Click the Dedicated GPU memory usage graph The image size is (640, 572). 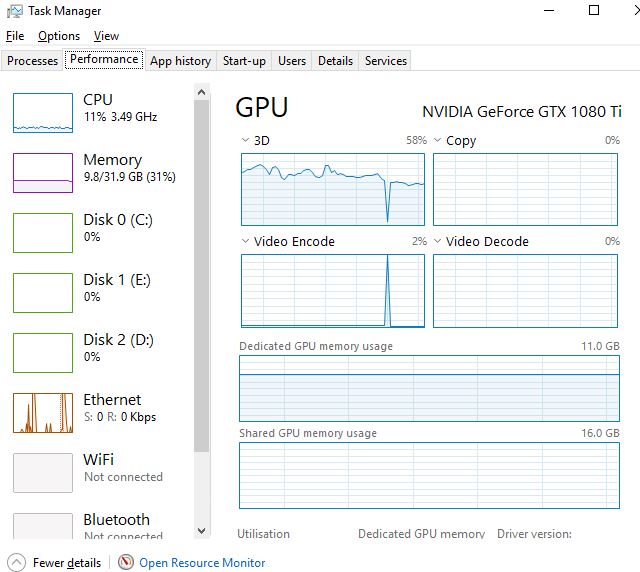[x=429, y=388]
